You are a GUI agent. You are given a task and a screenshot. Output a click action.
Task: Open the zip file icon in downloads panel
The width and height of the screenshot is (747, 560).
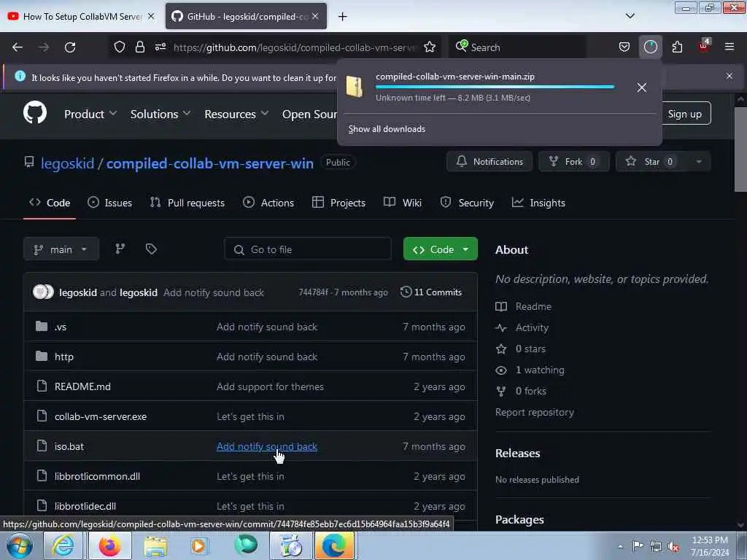point(355,87)
